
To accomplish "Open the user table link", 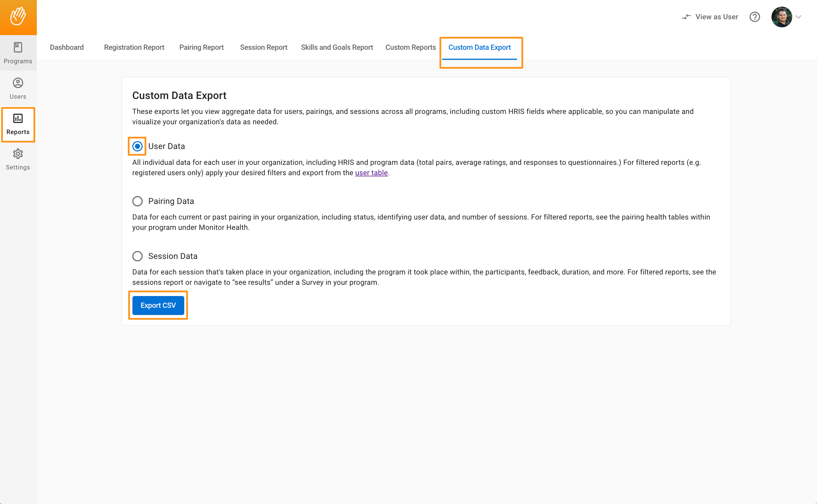I will (x=371, y=173).
